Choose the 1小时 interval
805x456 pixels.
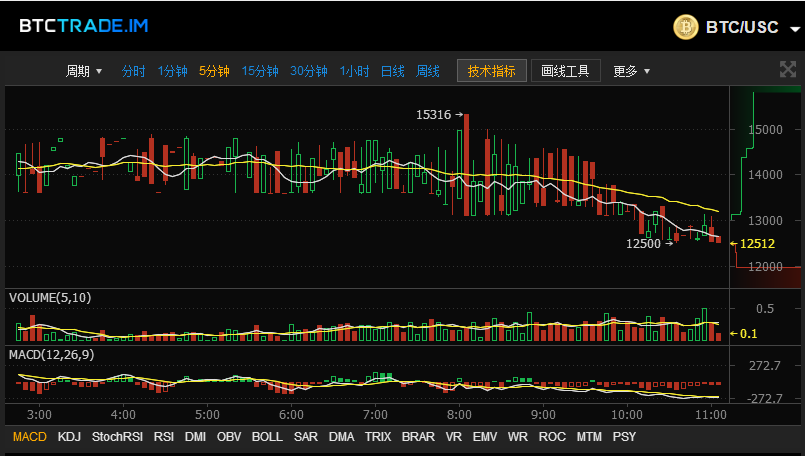point(354,71)
